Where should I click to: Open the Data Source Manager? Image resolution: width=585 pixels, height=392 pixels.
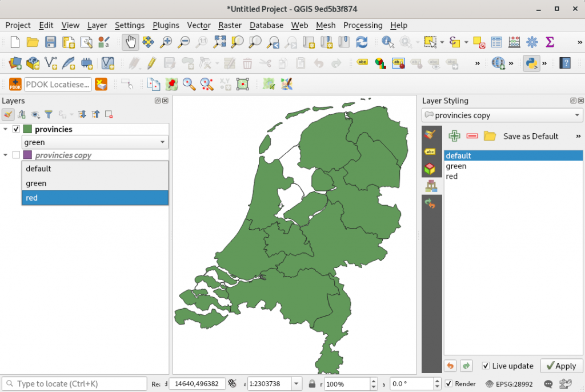tap(15, 63)
